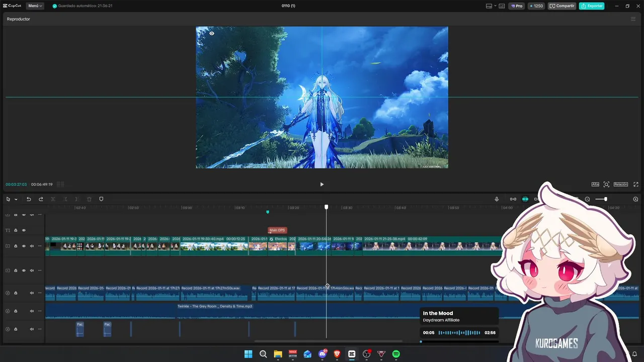The height and width of the screenshot is (362, 644).
Task: Start voice recording with the microphone icon
Action: click(497, 199)
